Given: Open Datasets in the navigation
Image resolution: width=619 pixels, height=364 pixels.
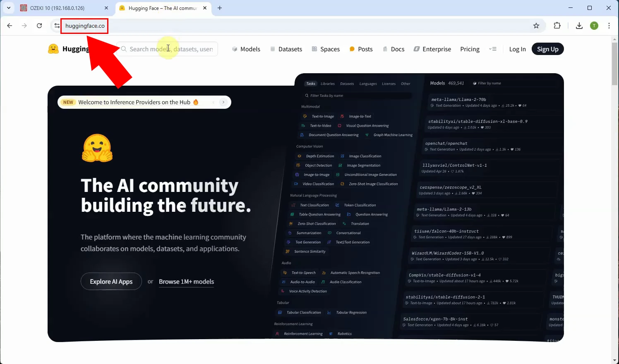Looking at the screenshot, I should coord(286,49).
